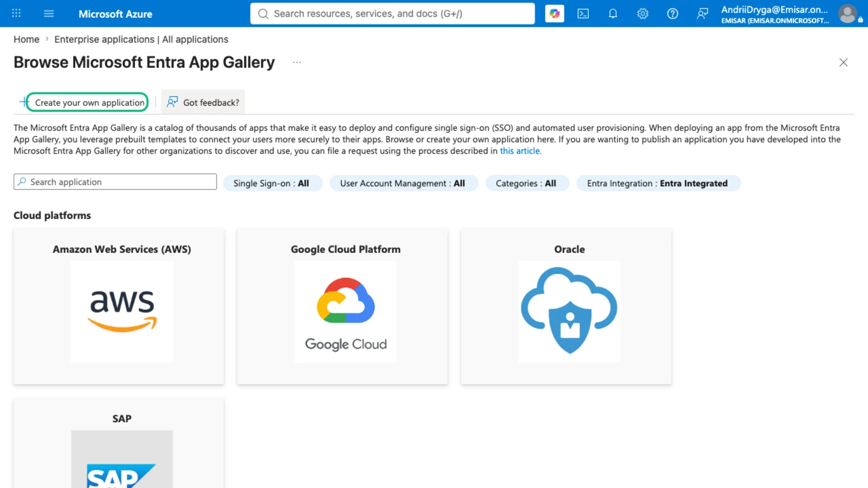The width and height of the screenshot is (868, 488).
Task: Click the Oracle cloud shield logo
Action: pyautogui.click(x=569, y=312)
